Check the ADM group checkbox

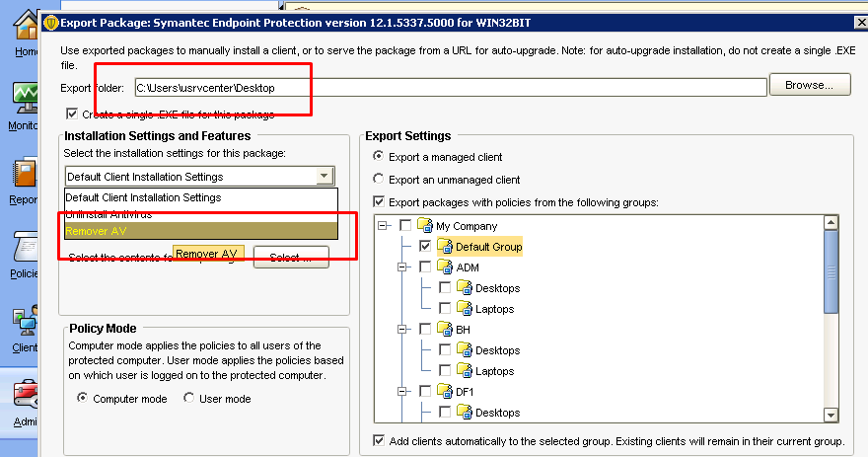coord(425,267)
